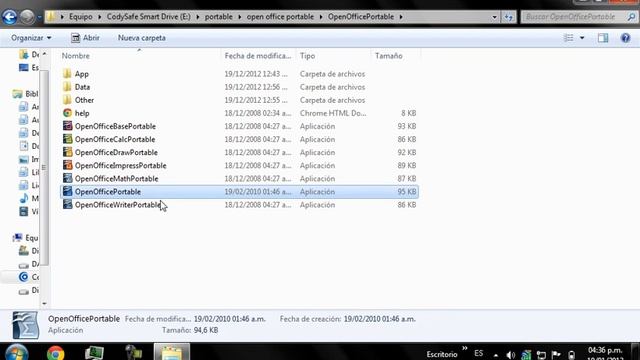Open the address bar history dropdown
This screenshot has width=640, height=360.
point(494,17)
